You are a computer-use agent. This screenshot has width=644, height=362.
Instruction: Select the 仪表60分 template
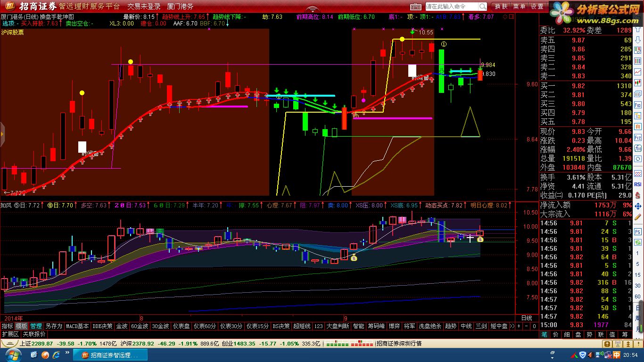click(205, 326)
